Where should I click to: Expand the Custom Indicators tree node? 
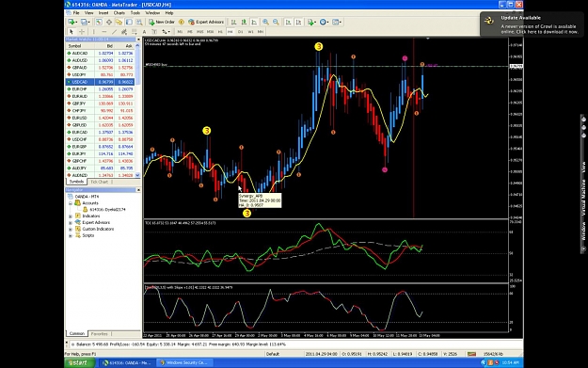(71, 229)
